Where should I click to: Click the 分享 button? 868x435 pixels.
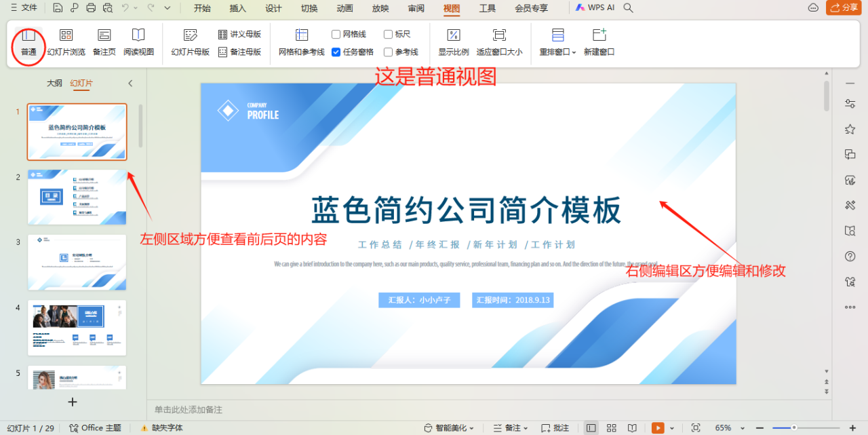coord(844,8)
